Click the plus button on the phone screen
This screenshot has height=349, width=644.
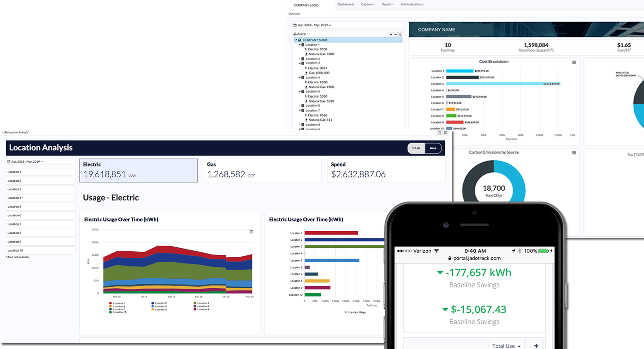[536, 346]
